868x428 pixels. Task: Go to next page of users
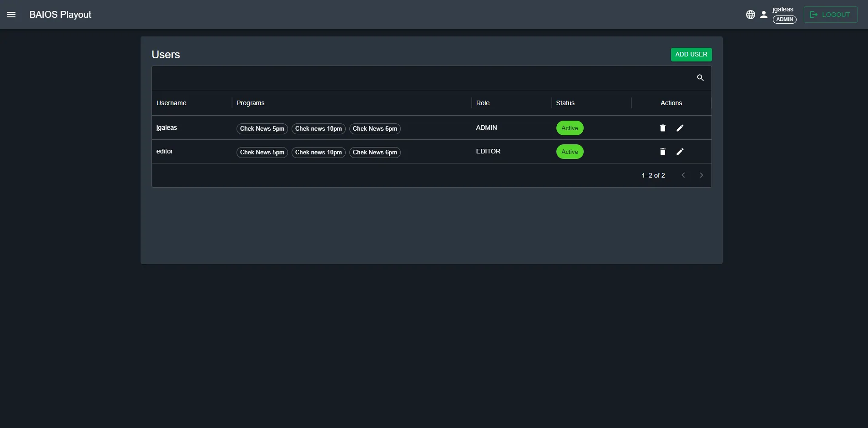pos(701,175)
